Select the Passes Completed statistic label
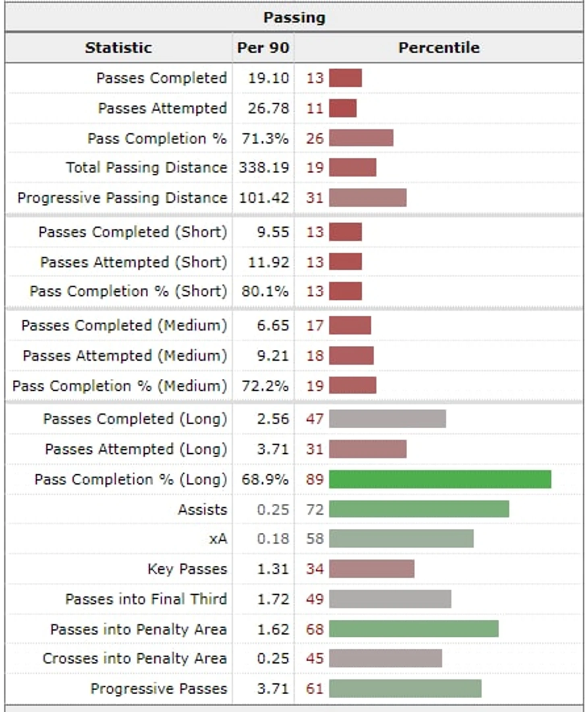The width and height of the screenshot is (588, 712). [161, 78]
